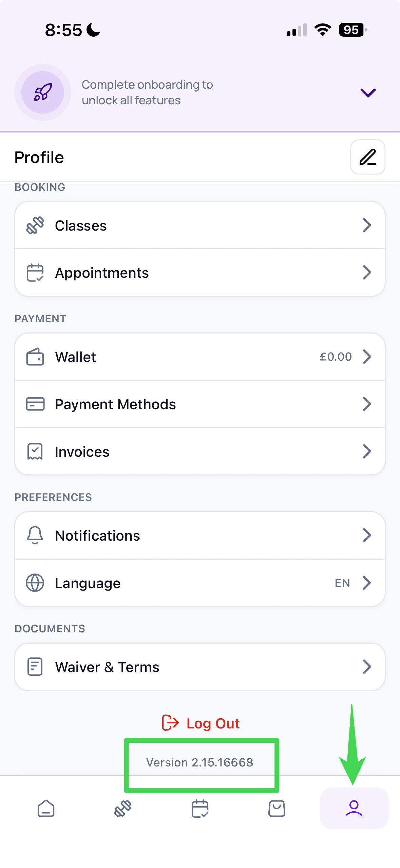Open Waiver & Terms document

pyautogui.click(x=200, y=667)
